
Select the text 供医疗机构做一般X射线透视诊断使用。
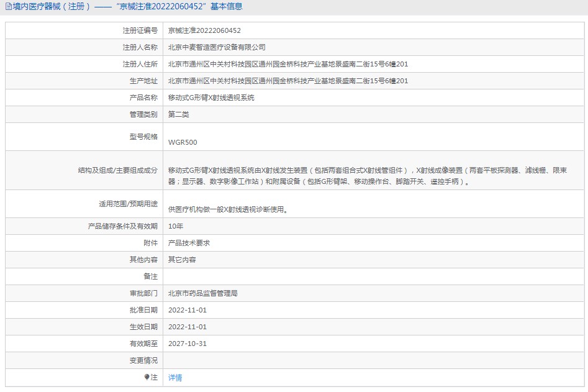point(228,209)
